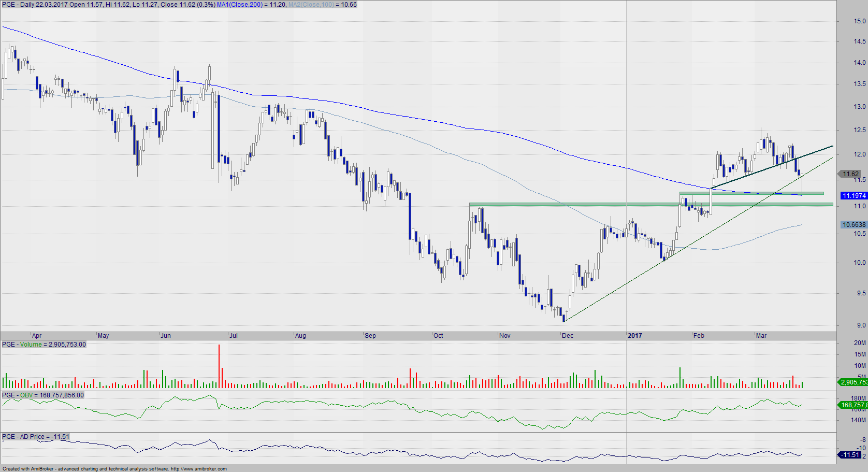Click the Dec month label on time axis

coord(568,336)
